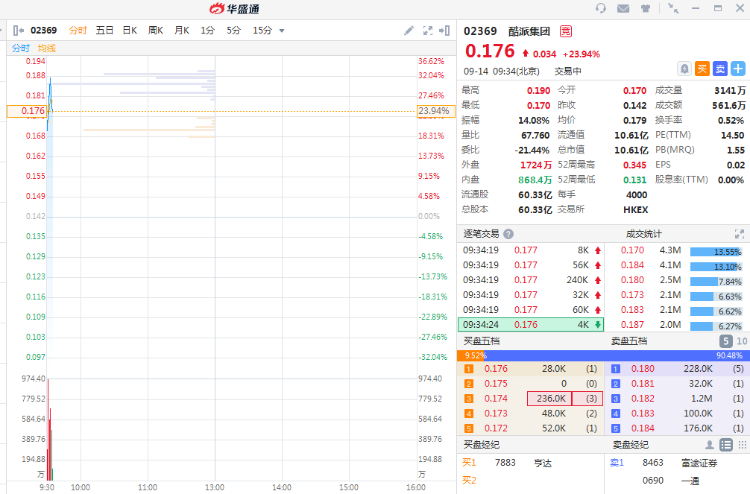Open customer service headset icon
The width and height of the screenshot is (750, 494).
point(600,8)
